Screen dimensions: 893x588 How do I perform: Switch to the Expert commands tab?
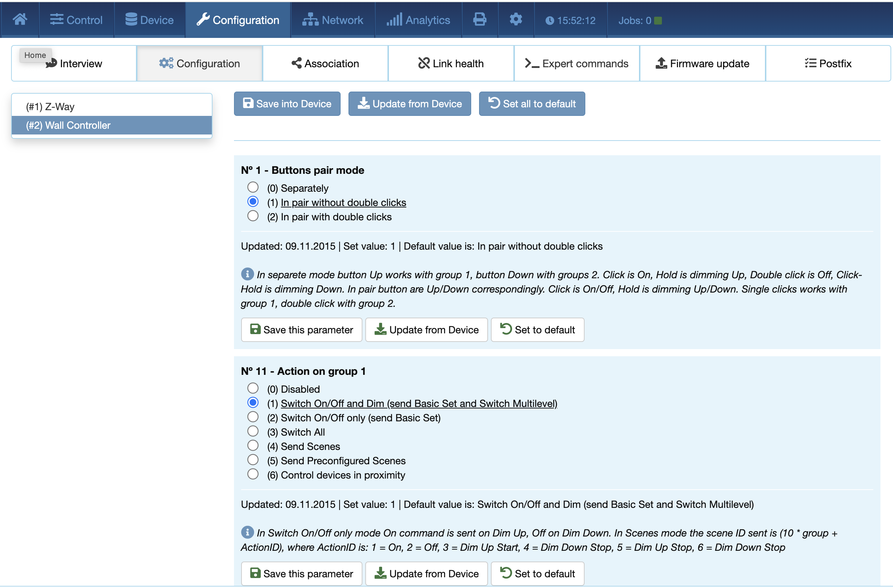tap(577, 63)
